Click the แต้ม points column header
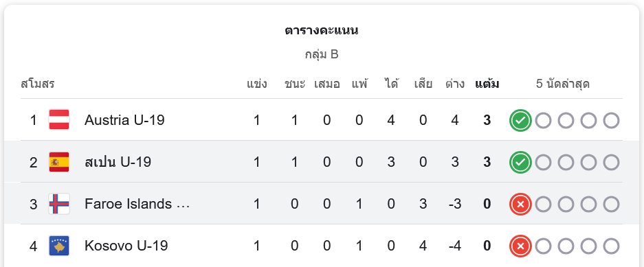The width and height of the screenshot is (644, 267). pyautogui.click(x=487, y=84)
